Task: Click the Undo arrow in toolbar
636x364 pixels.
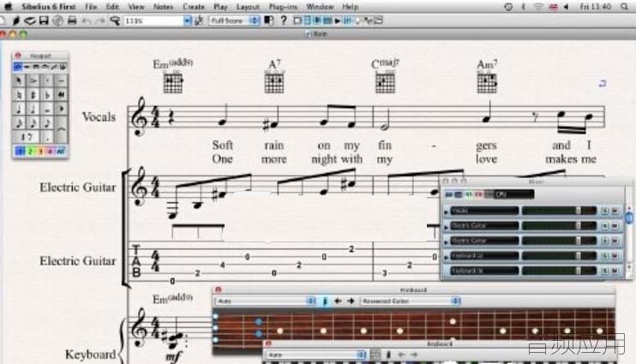Action: click(87, 21)
